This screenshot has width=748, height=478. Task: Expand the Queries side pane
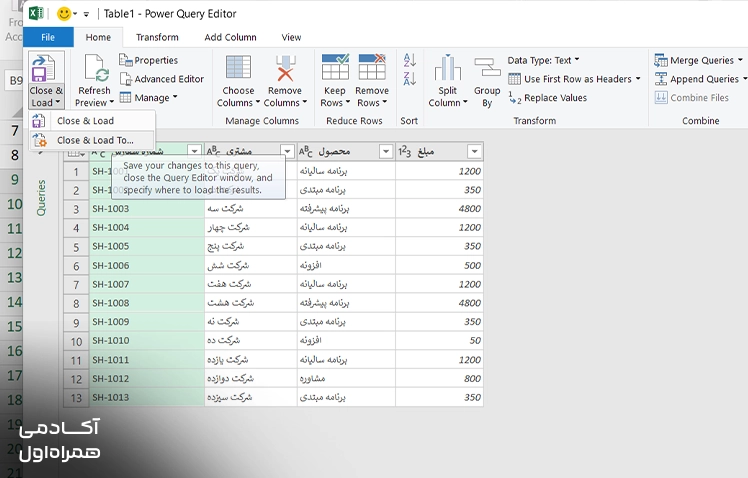(41, 152)
